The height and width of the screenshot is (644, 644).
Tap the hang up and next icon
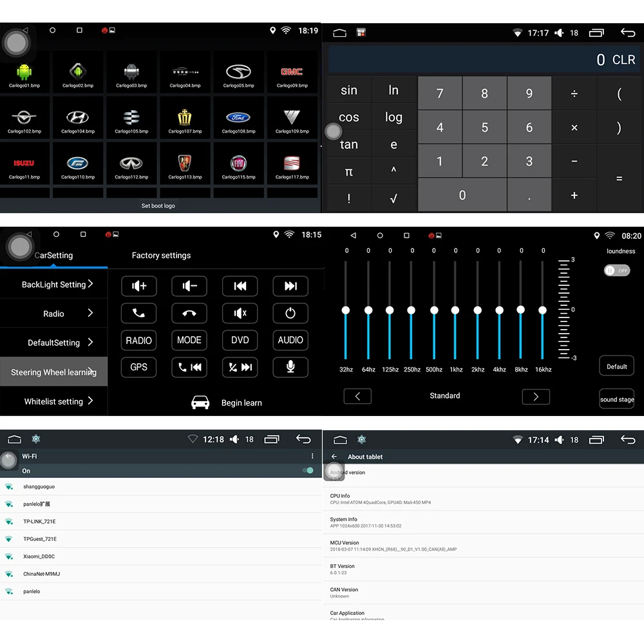pyautogui.click(x=240, y=367)
